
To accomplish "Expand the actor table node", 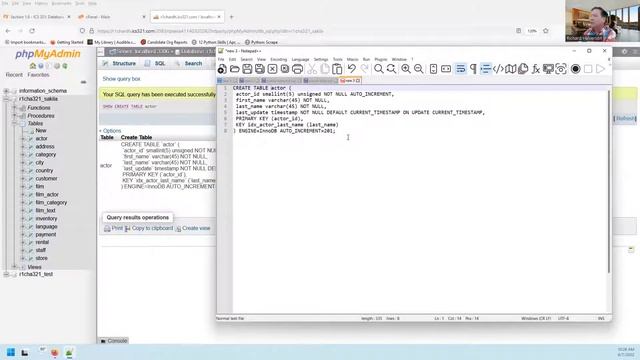I will [23, 139].
